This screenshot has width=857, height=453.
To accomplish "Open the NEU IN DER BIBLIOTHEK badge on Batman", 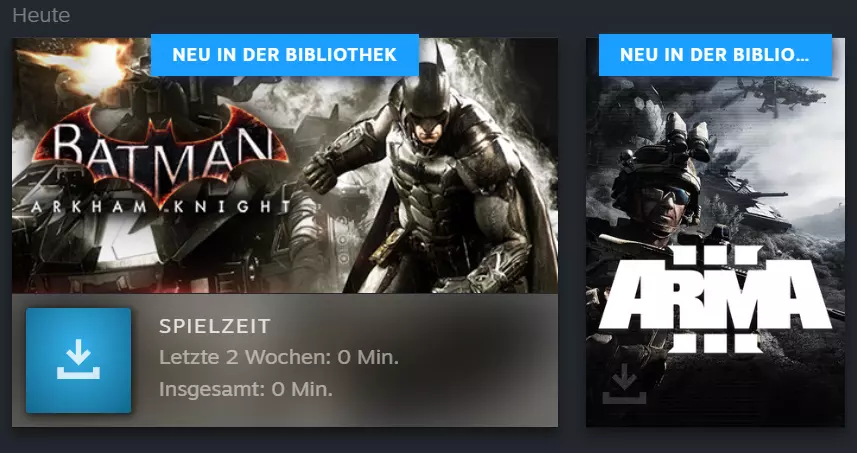I will tap(285, 55).
